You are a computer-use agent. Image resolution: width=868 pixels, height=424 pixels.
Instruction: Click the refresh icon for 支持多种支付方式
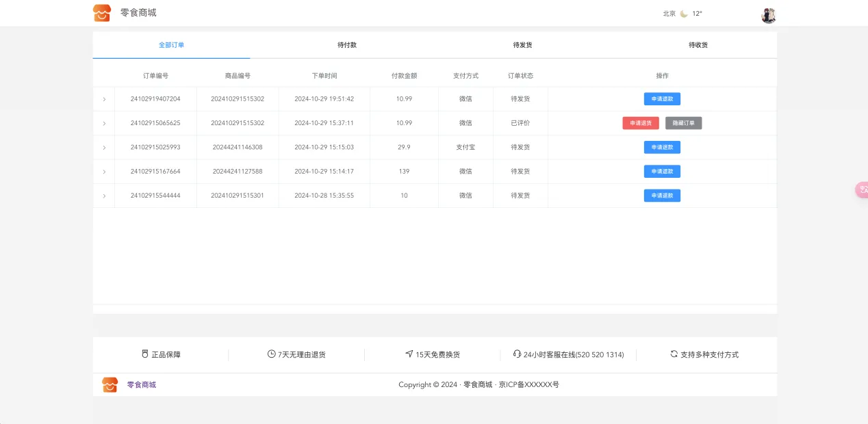pos(674,354)
